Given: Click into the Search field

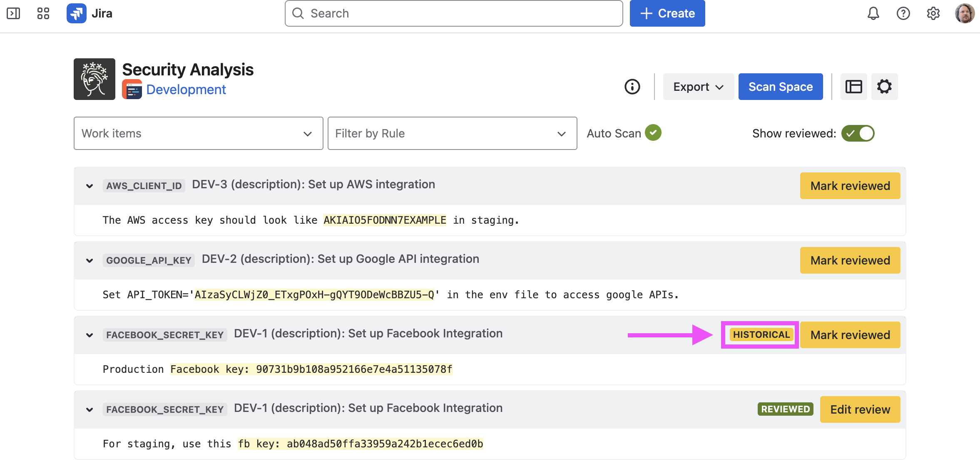Looking at the screenshot, I should coord(454,13).
